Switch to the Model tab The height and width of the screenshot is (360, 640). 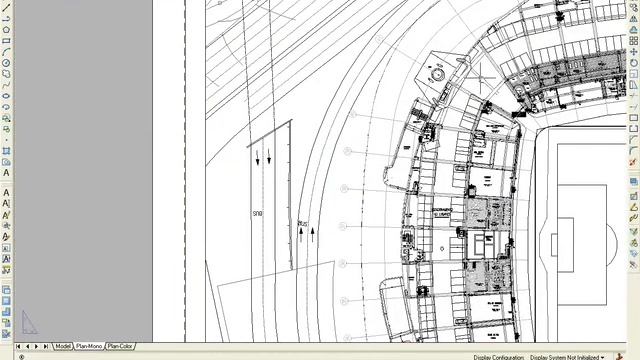[x=63, y=346]
